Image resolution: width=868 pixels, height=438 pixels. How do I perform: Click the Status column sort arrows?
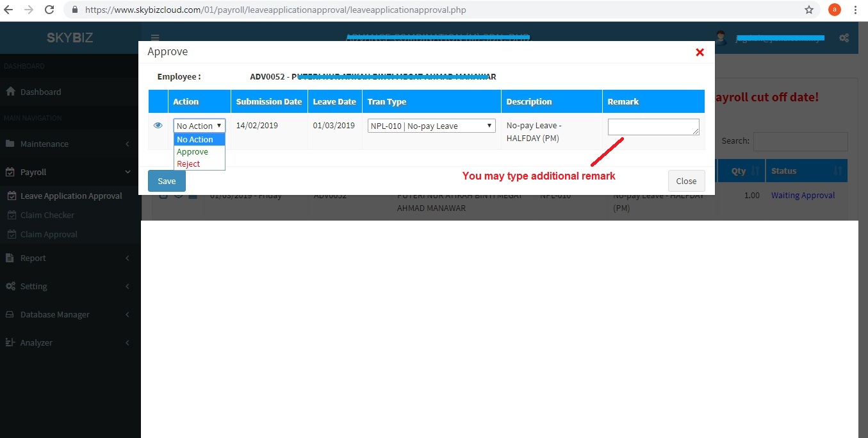(837, 171)
